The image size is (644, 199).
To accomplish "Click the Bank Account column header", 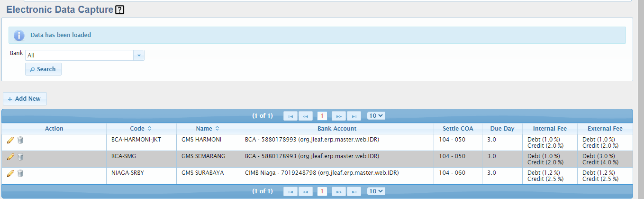I will click(337, 129).
